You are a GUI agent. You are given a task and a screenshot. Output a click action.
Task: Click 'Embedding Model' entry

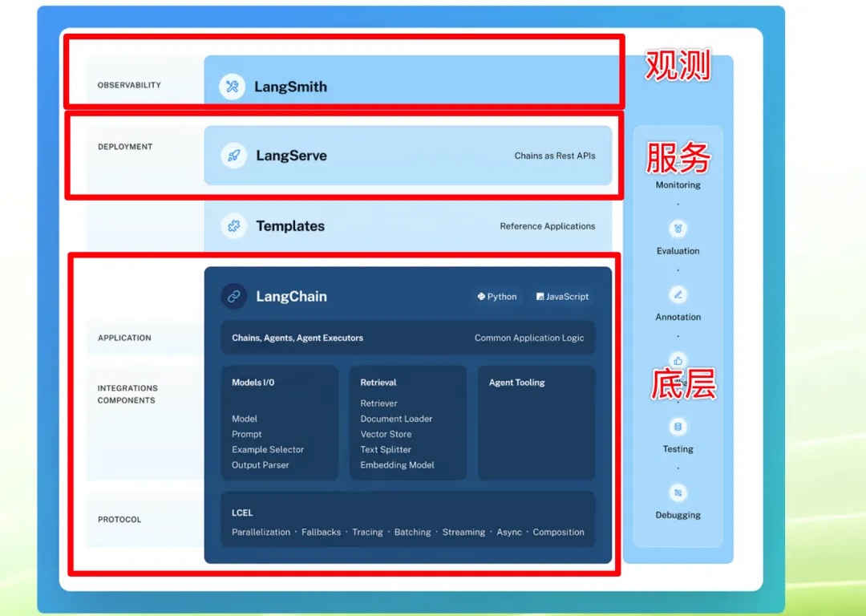point(397,465)
